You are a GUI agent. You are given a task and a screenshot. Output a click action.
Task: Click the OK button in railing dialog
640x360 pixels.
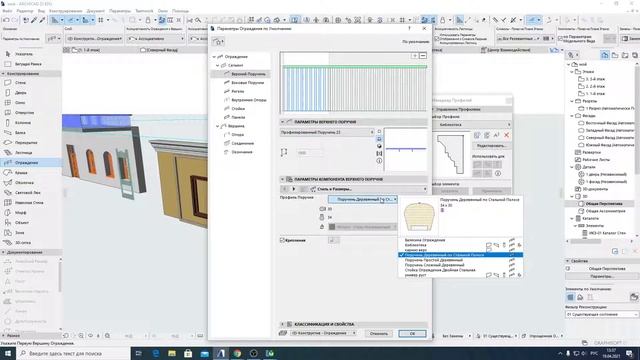point(412,333)
